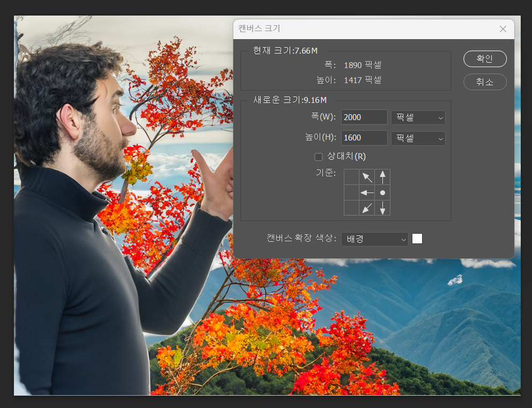Select the up-left diagonal arrow anchor cell
This screenshot has width=532, height=408.
[367, 177]
